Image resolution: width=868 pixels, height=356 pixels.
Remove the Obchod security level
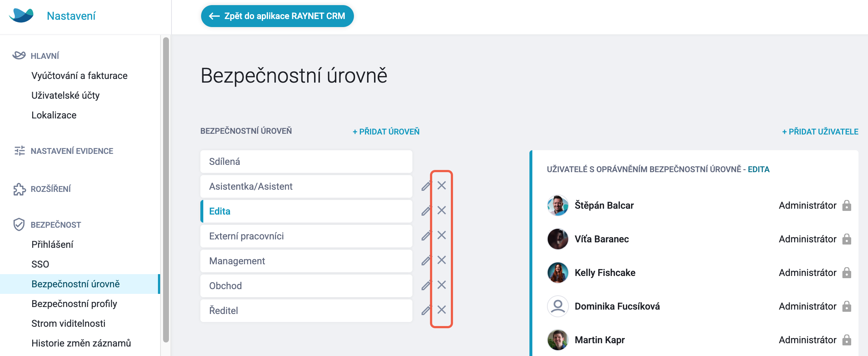click(442, 285)
